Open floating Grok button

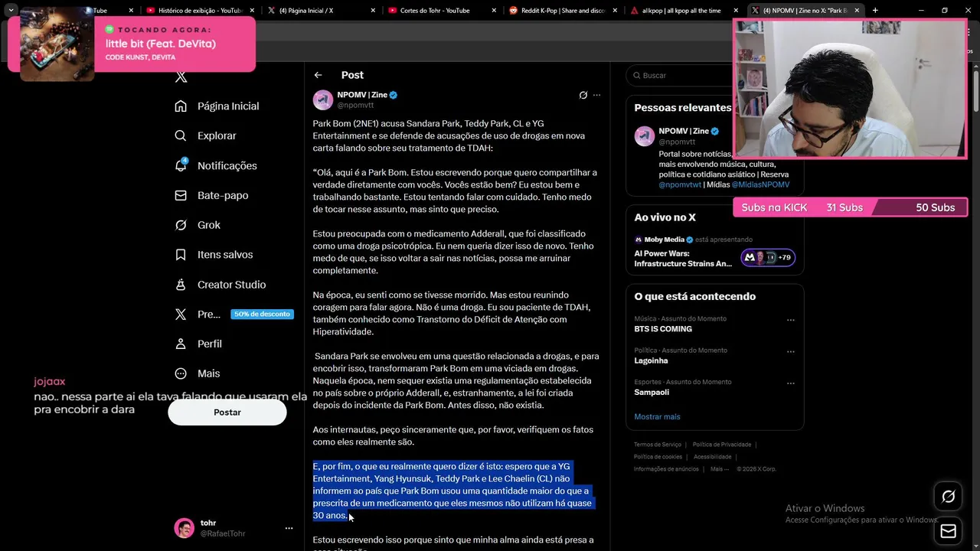click(948, 497)
